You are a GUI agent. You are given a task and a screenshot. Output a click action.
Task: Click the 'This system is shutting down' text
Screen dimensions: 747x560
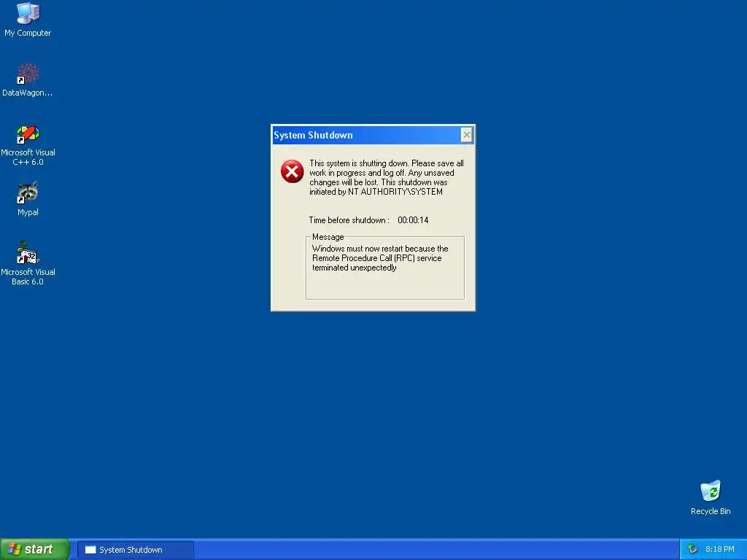[x=387, y=177]
